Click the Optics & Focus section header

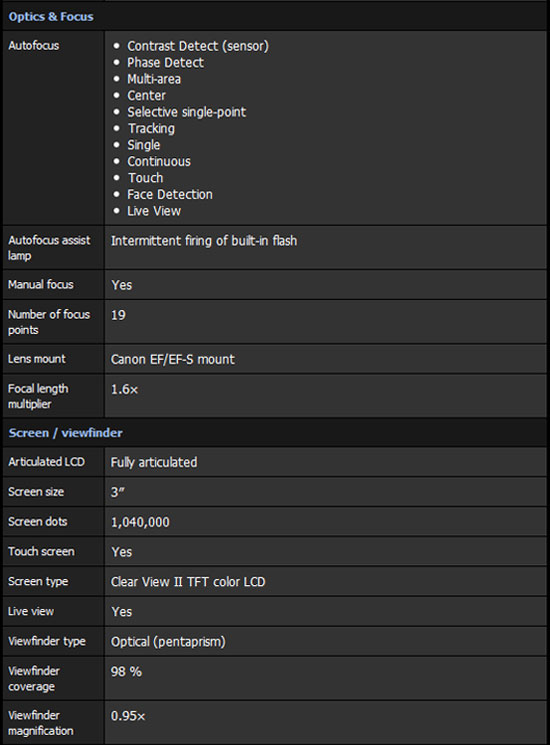pyautogui.click(x=51, y=17)
